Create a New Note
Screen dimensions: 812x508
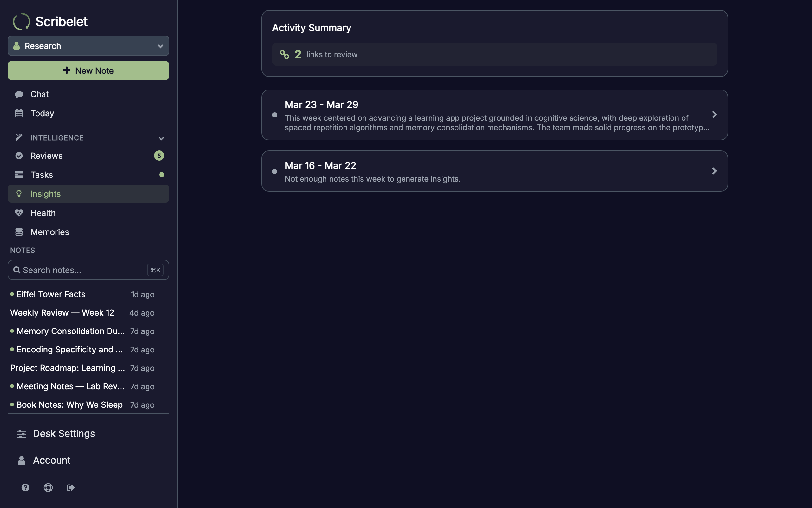point(88,70)
